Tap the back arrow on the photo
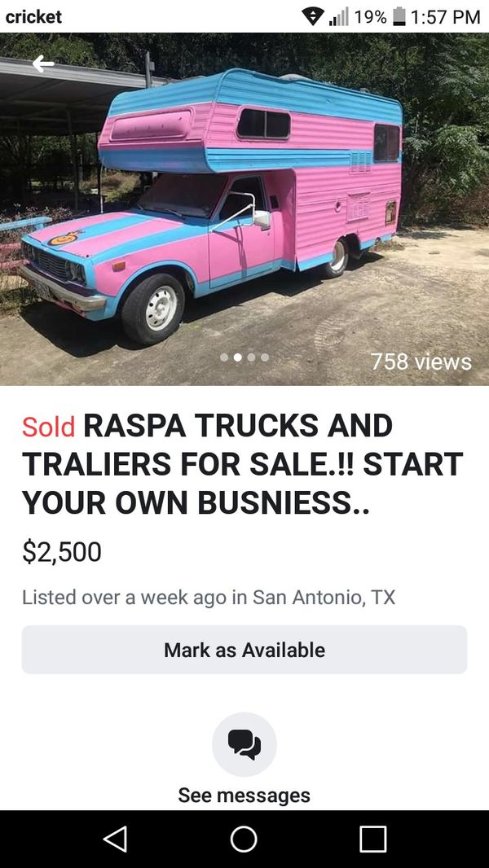This screenshot has width=489, height=868. coord(45,63)
